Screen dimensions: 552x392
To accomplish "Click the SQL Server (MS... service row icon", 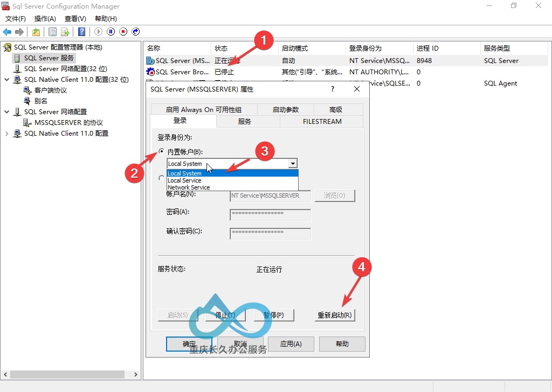I will point(150,61).
